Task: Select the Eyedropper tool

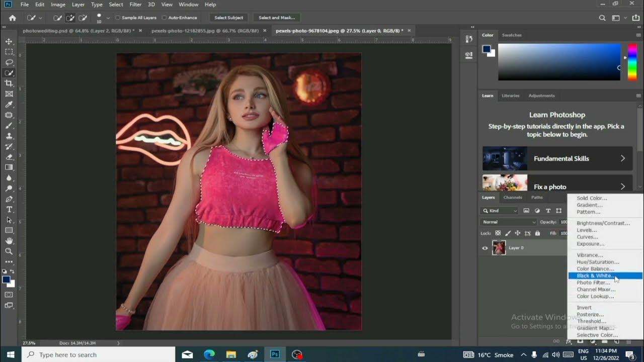Action: point(9,105)
